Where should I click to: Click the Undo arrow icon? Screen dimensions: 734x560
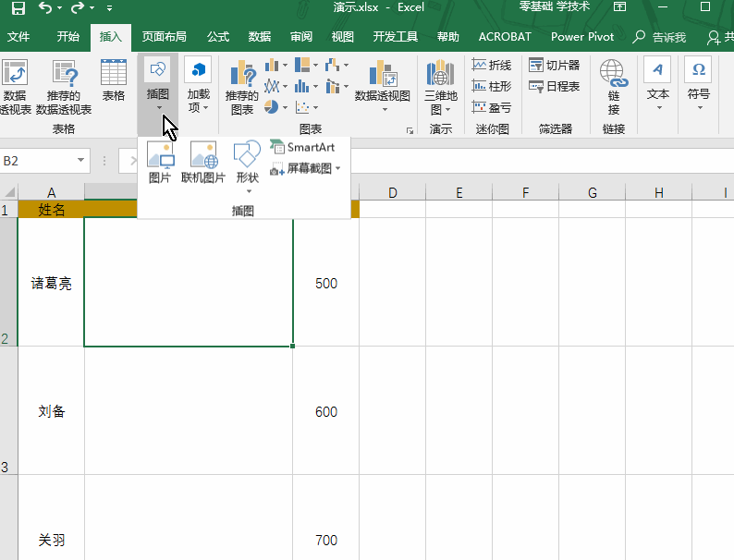(x=45, y=7)
